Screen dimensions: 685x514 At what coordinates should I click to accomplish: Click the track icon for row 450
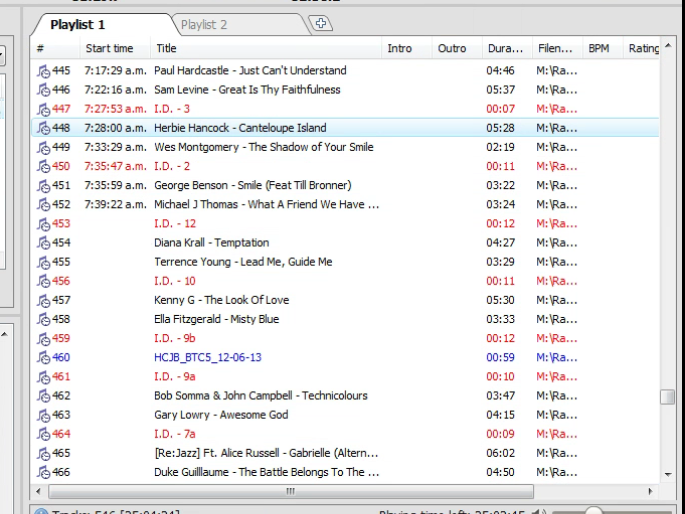[43, 166]
